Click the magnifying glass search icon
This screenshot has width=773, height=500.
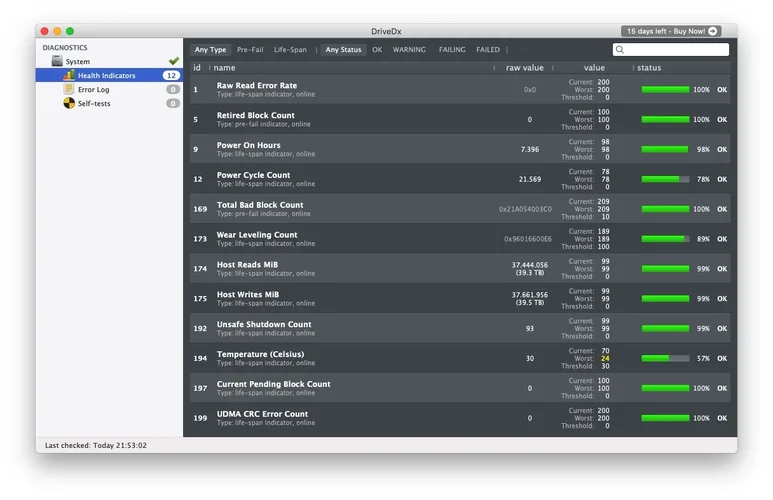621,50
